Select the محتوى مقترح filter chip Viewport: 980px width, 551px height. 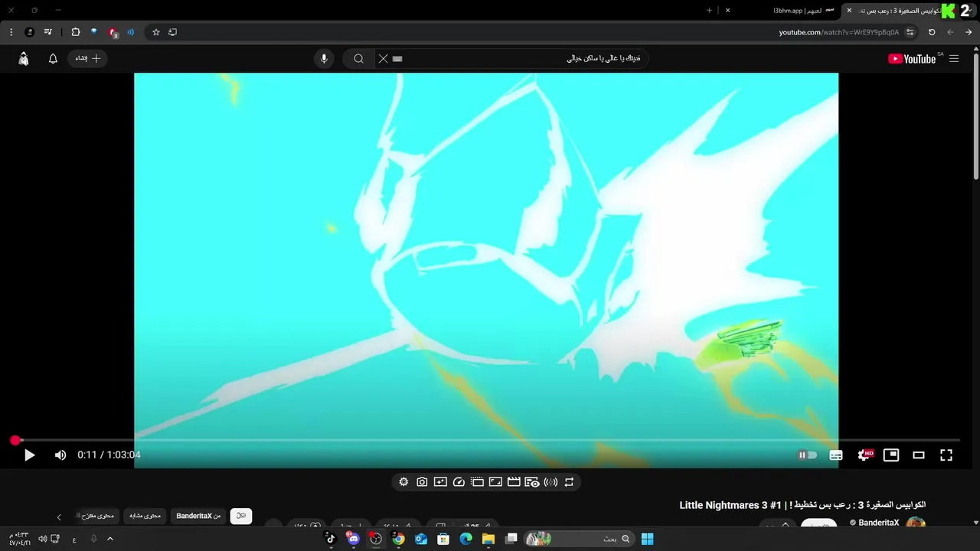96,516
